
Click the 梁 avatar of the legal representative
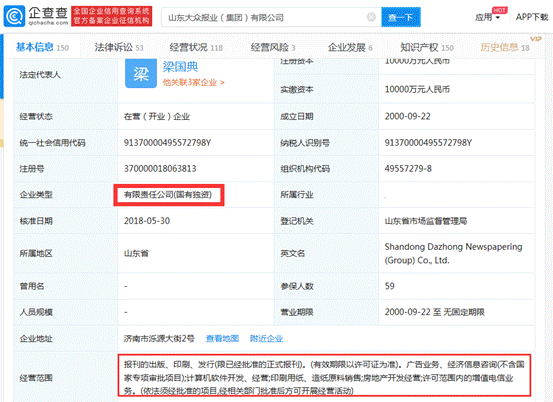tap(141, 73)
